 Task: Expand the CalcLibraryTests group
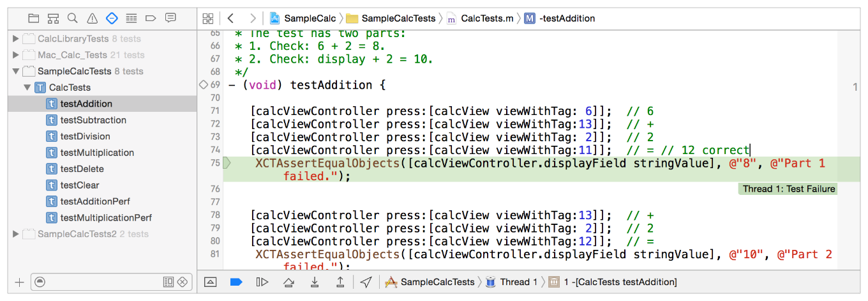pos(16,39)
